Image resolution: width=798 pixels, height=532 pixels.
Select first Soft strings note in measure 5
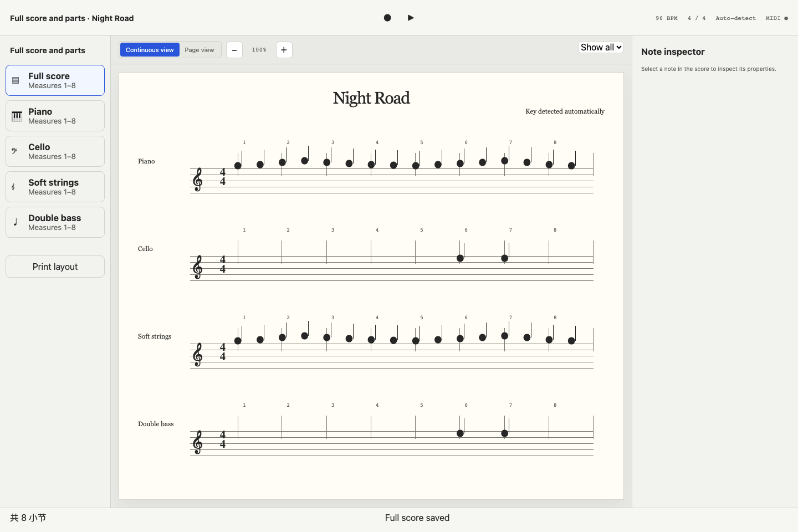click(x=416, y=341)
